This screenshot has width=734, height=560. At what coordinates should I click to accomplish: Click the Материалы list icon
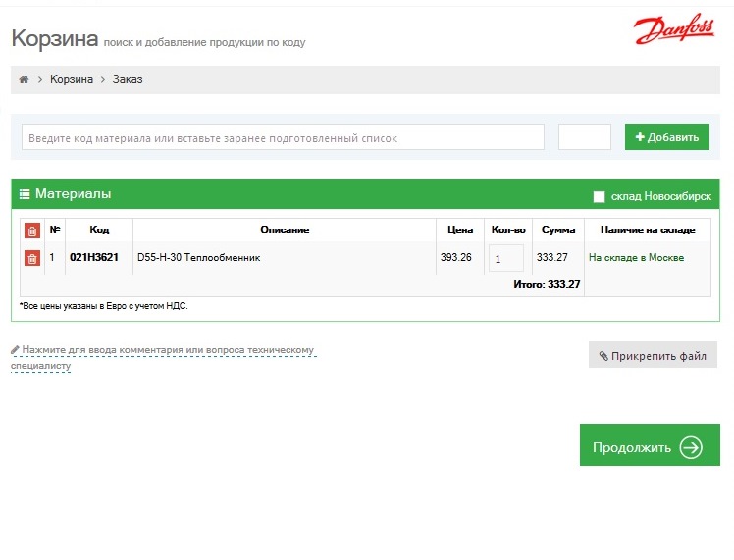tap(25, 193)
